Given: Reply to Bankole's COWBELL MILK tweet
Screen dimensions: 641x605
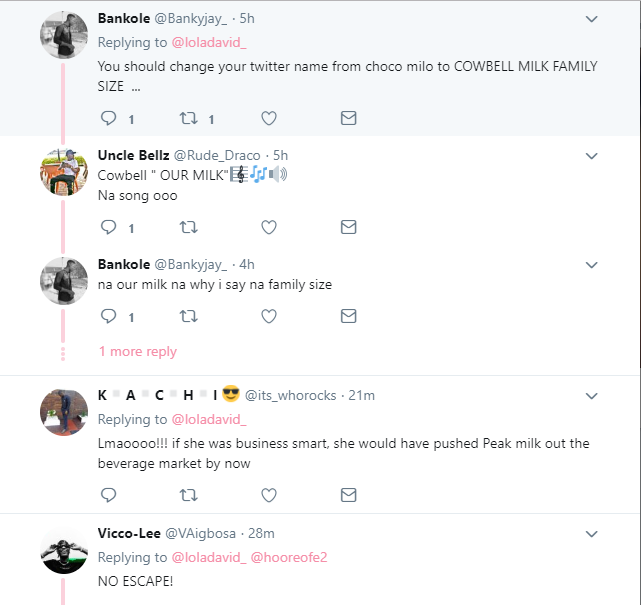Looking at the screenshot, I should click(x=109, y=118).
